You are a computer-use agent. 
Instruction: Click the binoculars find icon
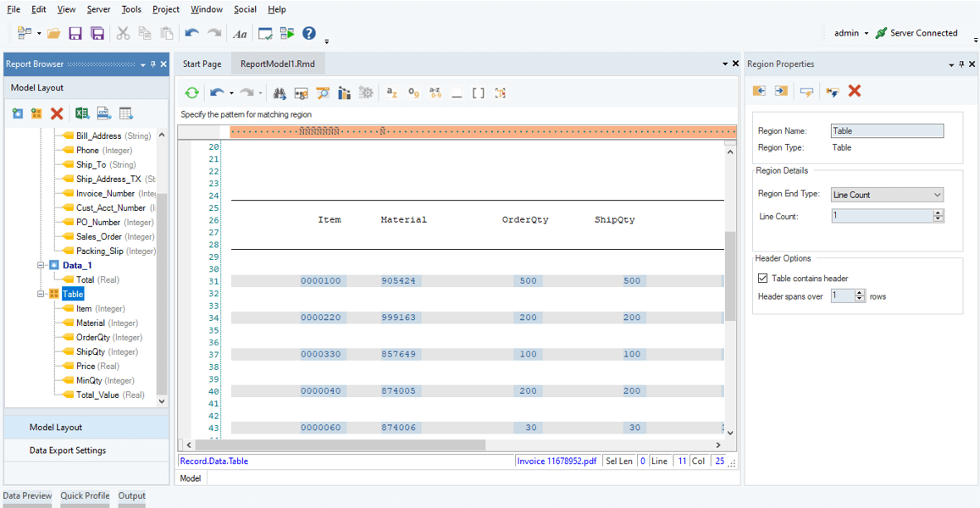[279, 93]
